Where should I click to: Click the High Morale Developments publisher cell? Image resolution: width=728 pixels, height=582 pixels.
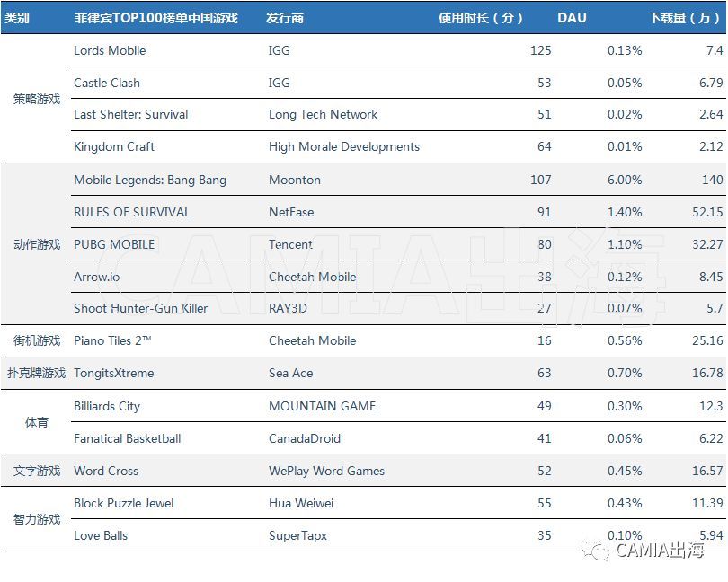[x=344, y=146]
